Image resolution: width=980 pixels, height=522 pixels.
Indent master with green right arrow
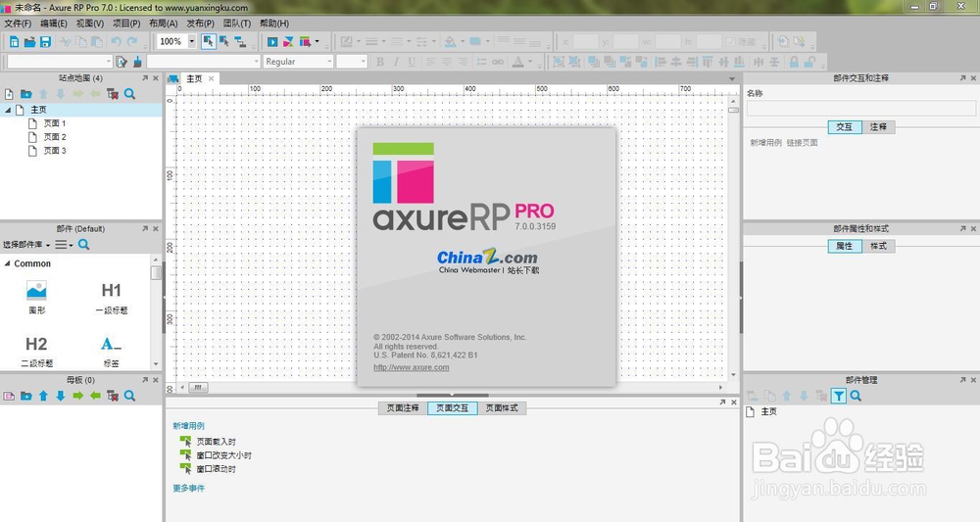point(77,396)
